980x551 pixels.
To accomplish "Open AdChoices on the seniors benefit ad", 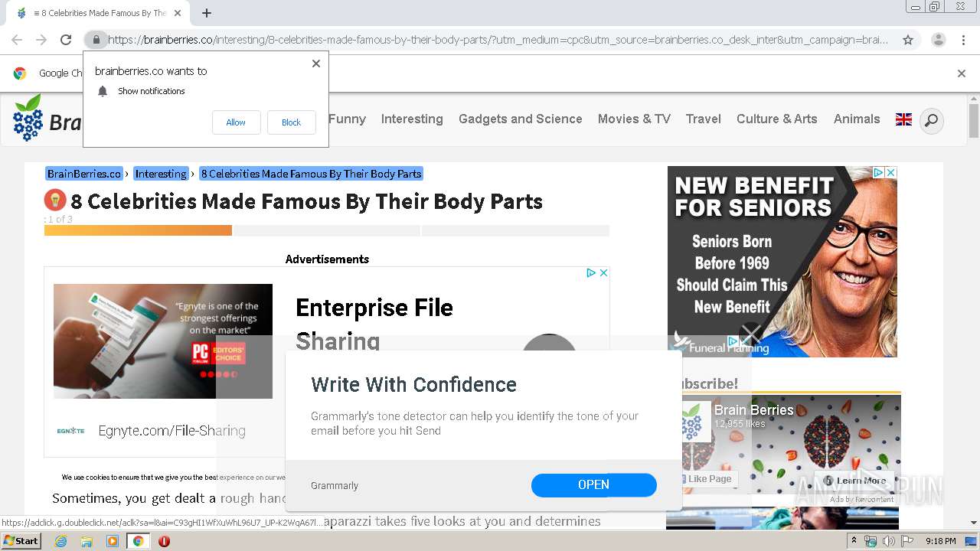I will pos(879,173).
